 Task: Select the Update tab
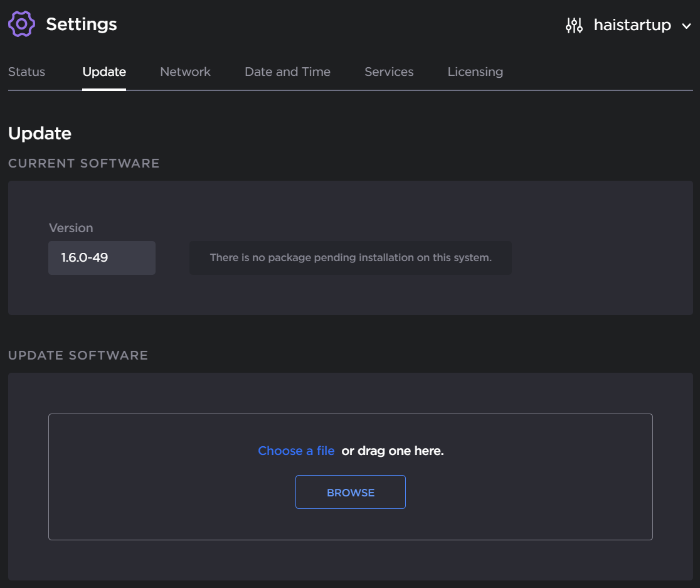pos(104,72)
